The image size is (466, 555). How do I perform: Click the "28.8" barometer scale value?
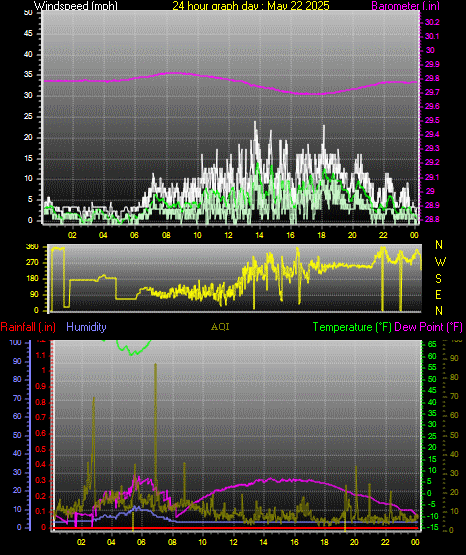(432, 219)
